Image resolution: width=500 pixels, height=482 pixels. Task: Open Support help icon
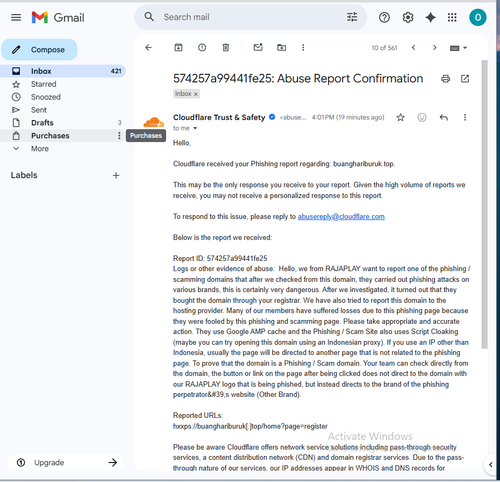point(384,17)
